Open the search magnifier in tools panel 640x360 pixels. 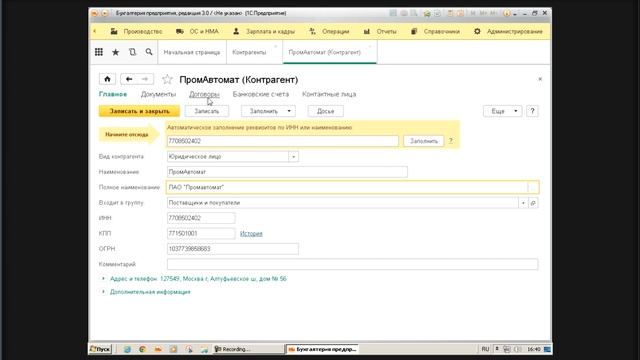point(149,52)
